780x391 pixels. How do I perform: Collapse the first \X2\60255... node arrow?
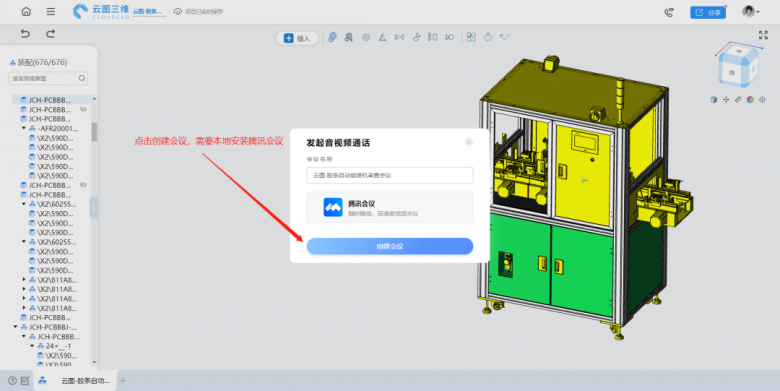tap(23, 204)
